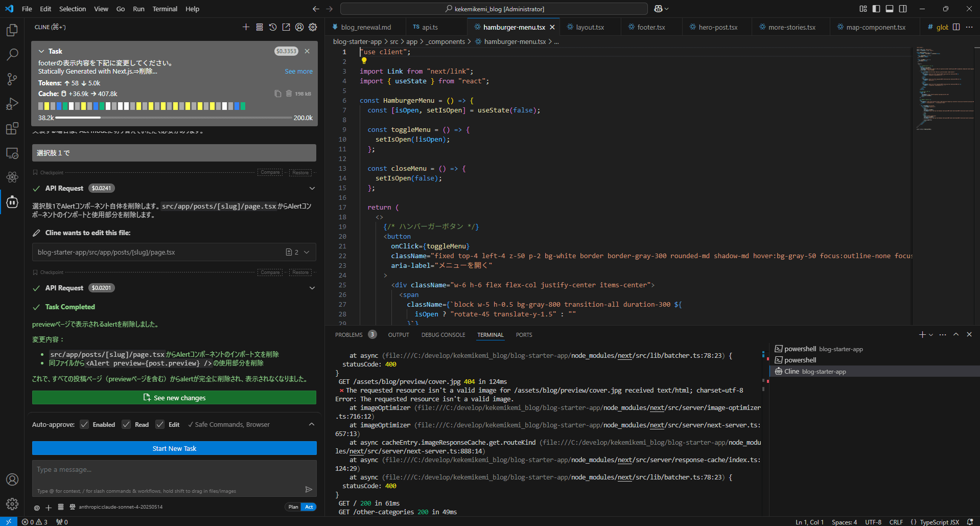The width and height of the screenshot is (980, 526).
Task: Expand the $0.0201 API Request chevron
Action: click(312, 288)
